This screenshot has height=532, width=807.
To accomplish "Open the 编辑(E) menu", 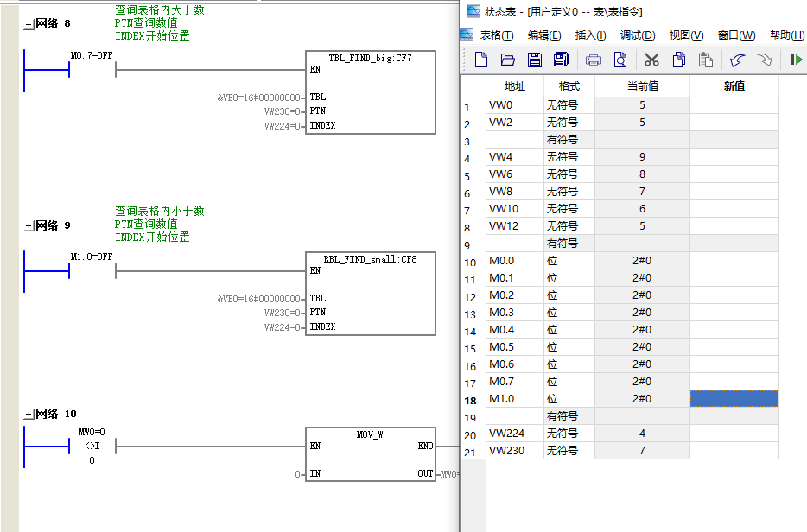I will pos(544,35).
